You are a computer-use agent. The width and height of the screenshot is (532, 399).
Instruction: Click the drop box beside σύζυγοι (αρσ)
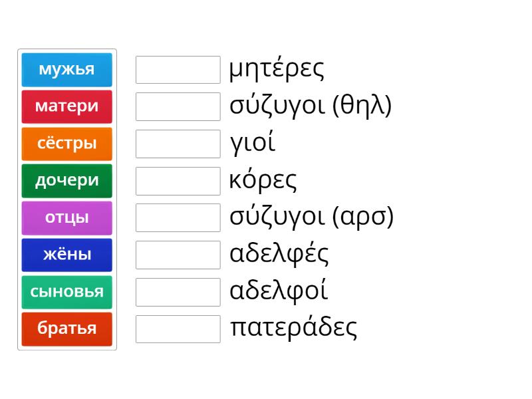tap(178, 217)
